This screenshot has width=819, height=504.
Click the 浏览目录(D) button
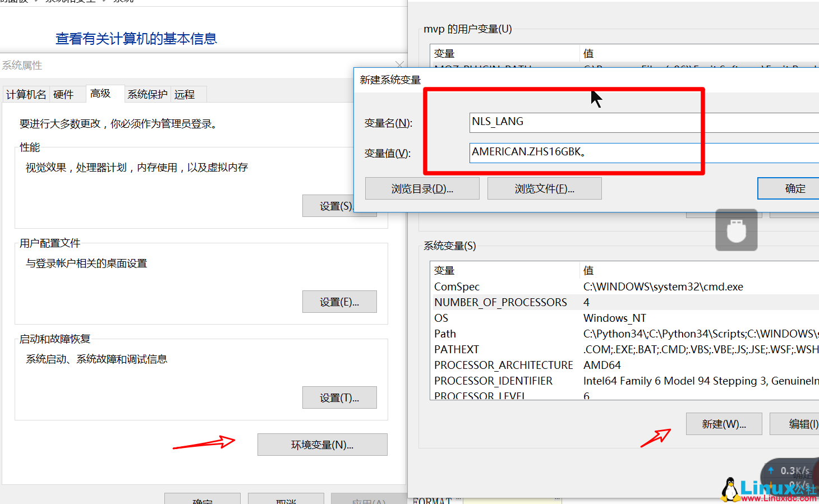pyautogui.click(x=422, y=188)
